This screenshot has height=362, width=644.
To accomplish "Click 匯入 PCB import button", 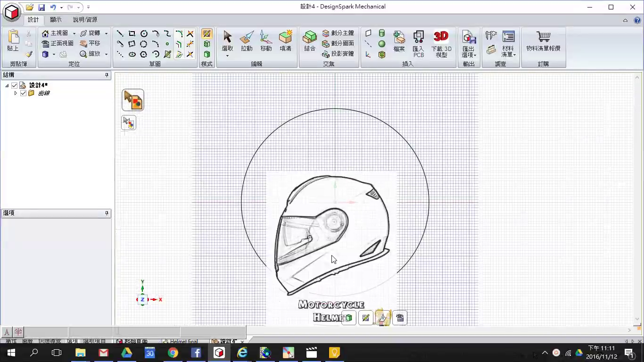I will click(418, 44).
